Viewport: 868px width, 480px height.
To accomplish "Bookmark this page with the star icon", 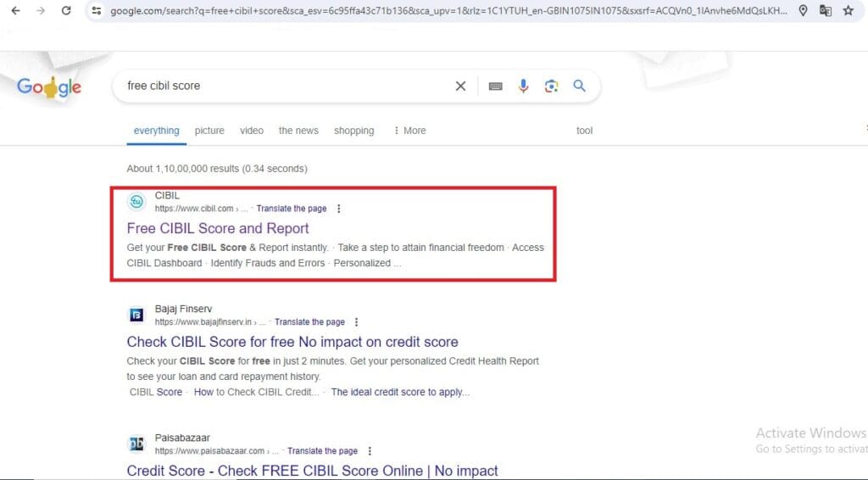I will click(x=848, y=10).
